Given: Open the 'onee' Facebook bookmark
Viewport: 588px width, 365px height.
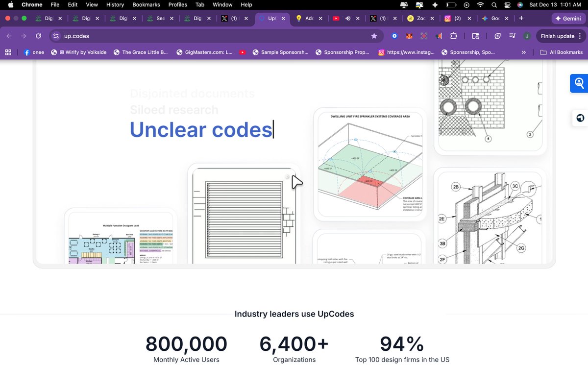Looking at the screenshot, I should click(x=34, y=52).
